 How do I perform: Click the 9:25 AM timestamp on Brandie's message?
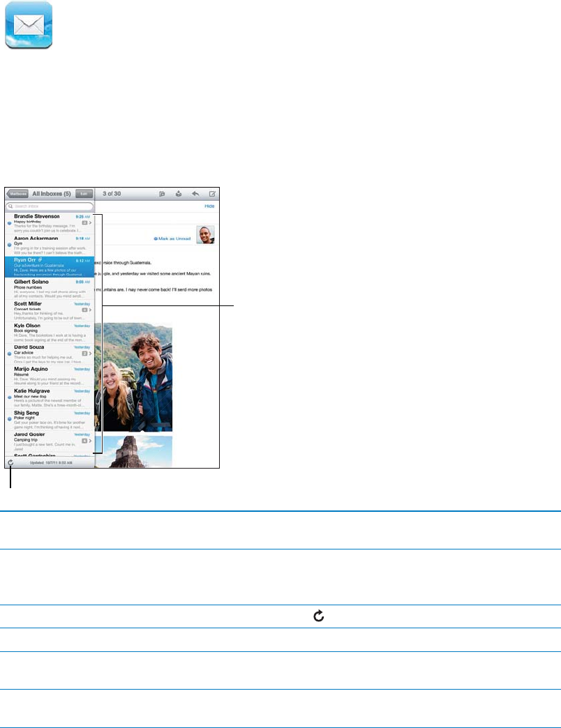coord(83,217)
